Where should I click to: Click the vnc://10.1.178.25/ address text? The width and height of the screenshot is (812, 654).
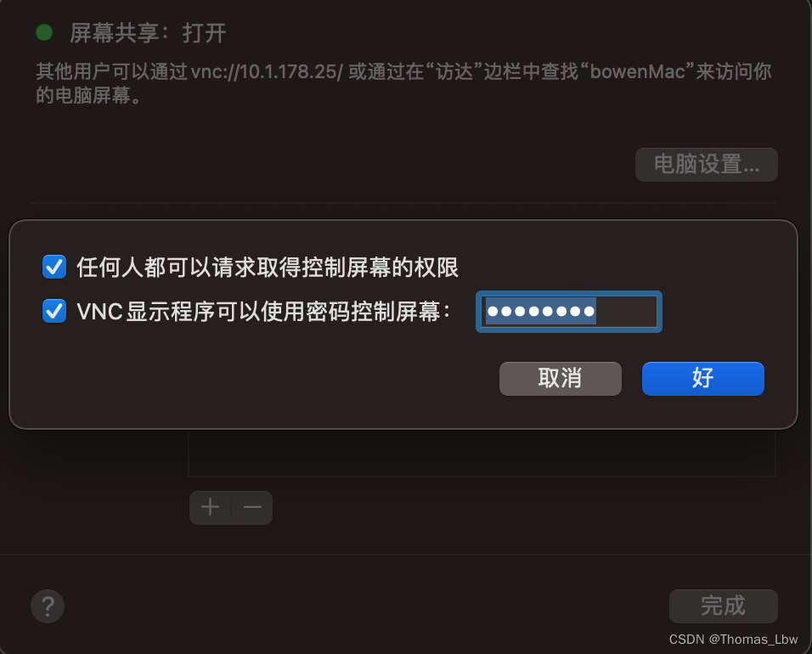click(x=267, y=71)
